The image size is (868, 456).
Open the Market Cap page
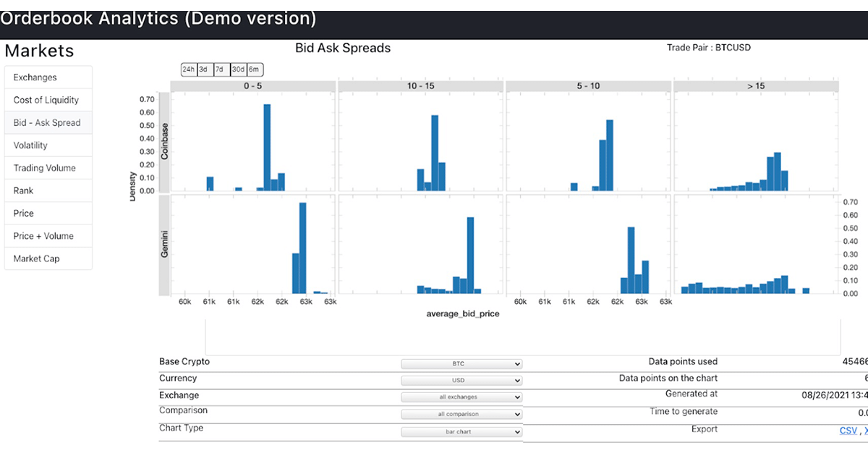[48, 258]
